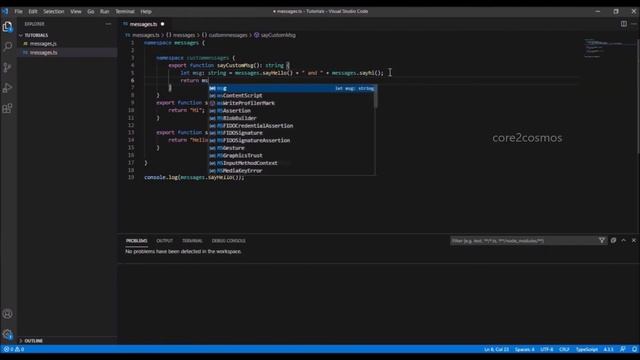Open the Go menu
This screenshot has width=640, height=360.
[x=91, y=11]
